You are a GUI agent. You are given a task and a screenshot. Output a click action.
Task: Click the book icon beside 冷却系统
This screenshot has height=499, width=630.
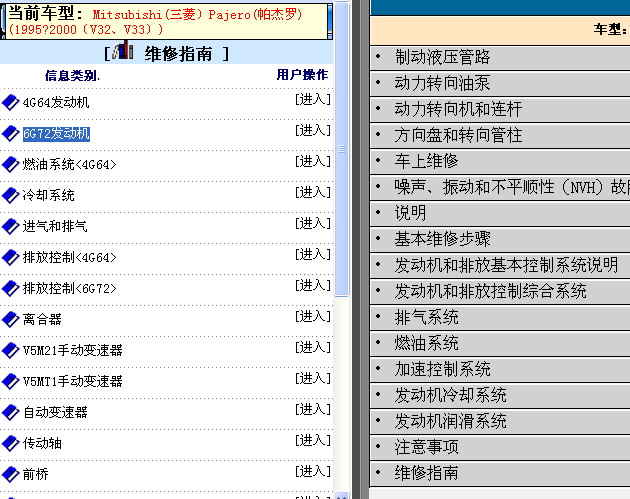[x=11, y=195]
